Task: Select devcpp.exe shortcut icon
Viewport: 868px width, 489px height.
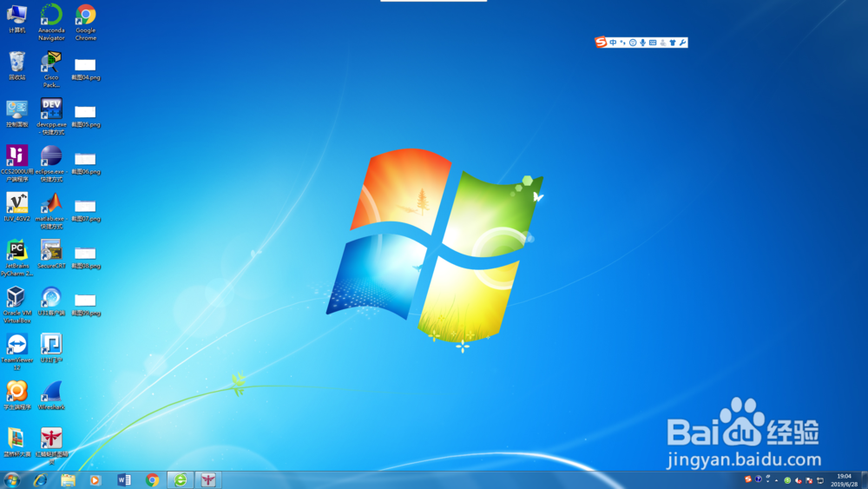Action: coord(51,116)
